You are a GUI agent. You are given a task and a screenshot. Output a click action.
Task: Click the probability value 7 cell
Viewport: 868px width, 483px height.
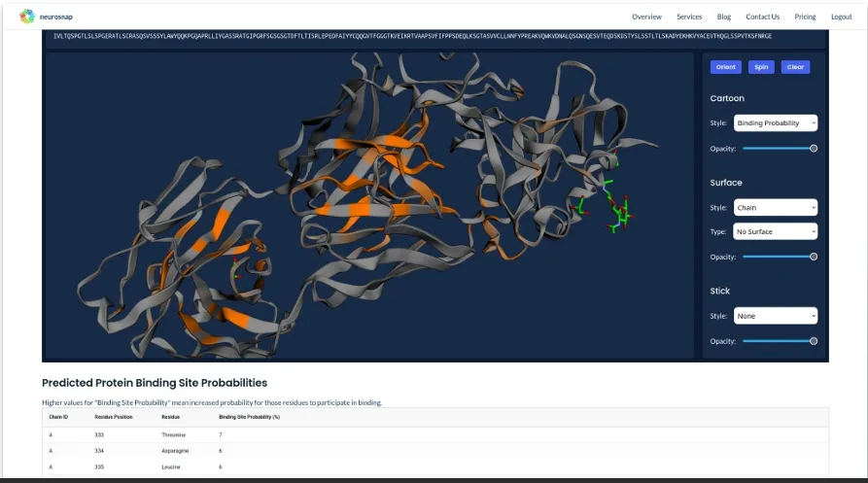(x=221, y=434)
